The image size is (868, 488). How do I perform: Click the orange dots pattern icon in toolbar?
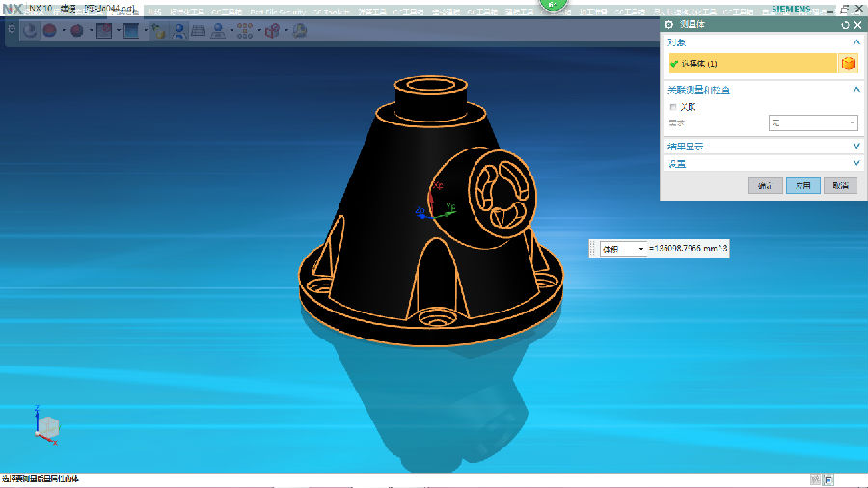[x=244, y=31]
